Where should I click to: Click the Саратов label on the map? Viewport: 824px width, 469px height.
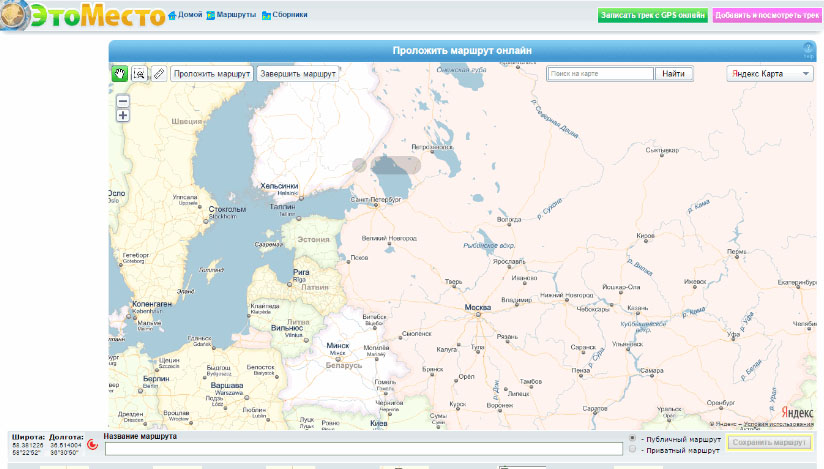click(x=595, y=409)
